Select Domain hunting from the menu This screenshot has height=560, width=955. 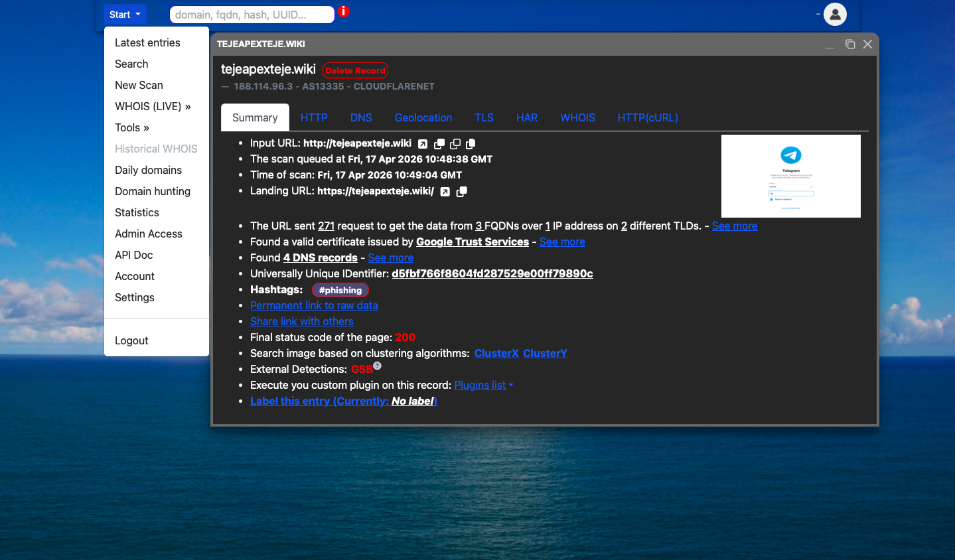[x=153, y=191]
